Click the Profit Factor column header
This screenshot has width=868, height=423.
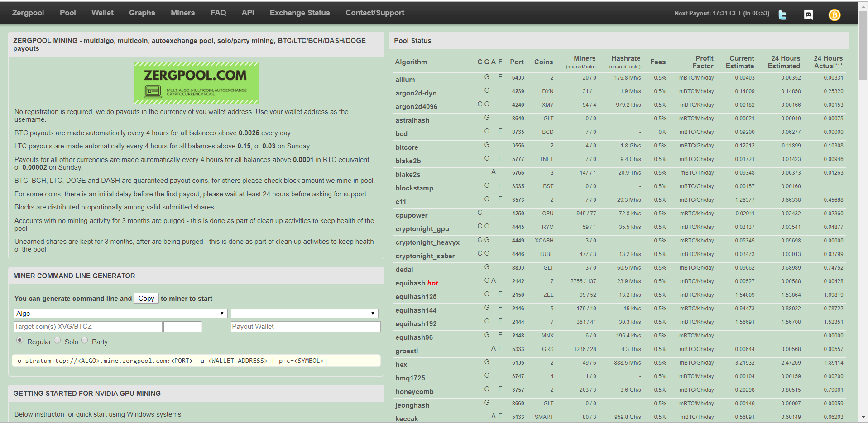pos(704,62)
